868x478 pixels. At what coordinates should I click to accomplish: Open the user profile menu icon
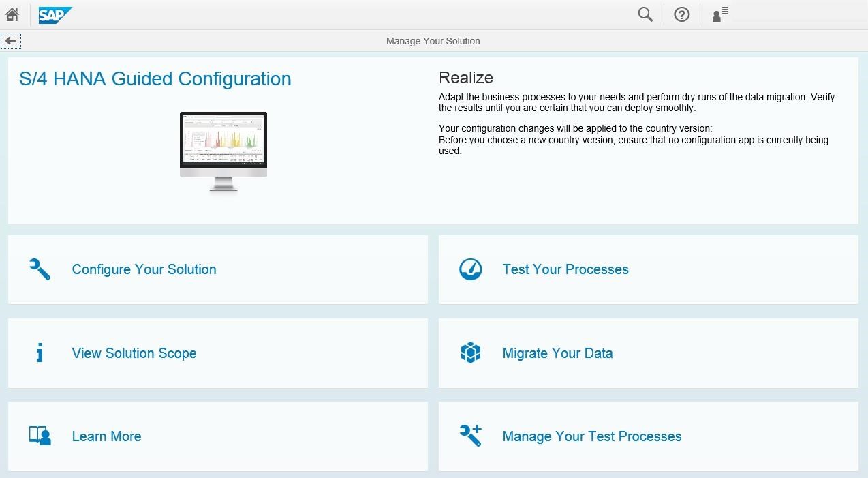tap(719, 14)
